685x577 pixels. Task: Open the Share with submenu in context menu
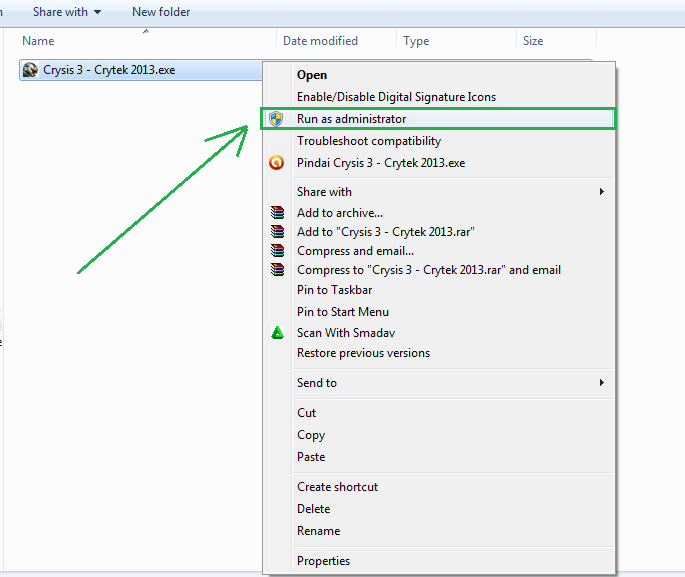coord(439,192)
